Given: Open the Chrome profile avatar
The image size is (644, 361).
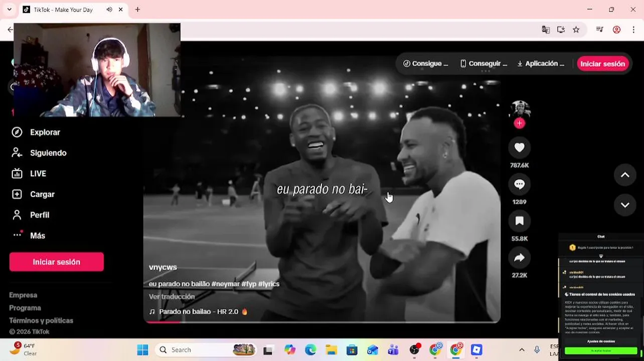Looking at the screenshot, I should (x=617, y=30).
